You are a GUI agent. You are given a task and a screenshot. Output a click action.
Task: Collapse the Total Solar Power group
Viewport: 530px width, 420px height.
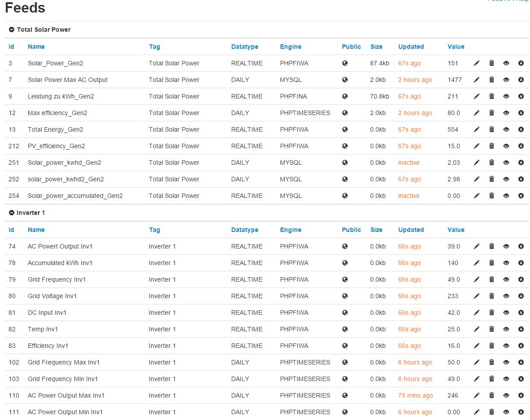pyautogui.click(x=12, y=30)
